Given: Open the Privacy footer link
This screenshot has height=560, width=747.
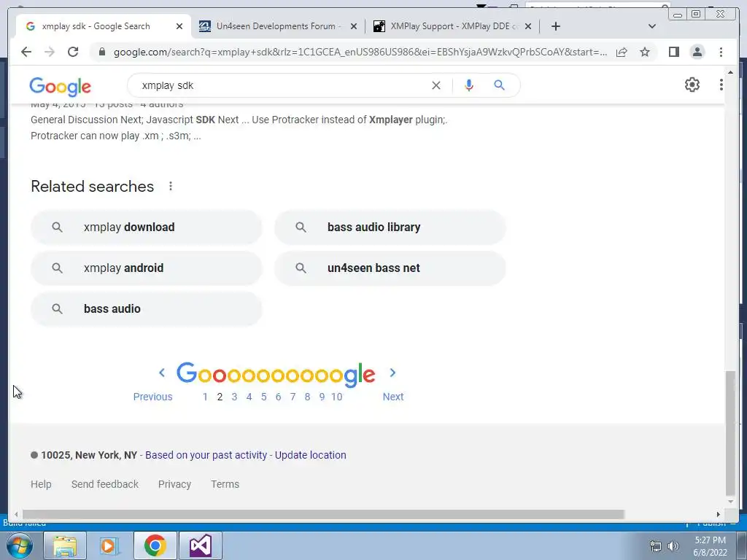Looking at the screenshot, I should point(174,484).
